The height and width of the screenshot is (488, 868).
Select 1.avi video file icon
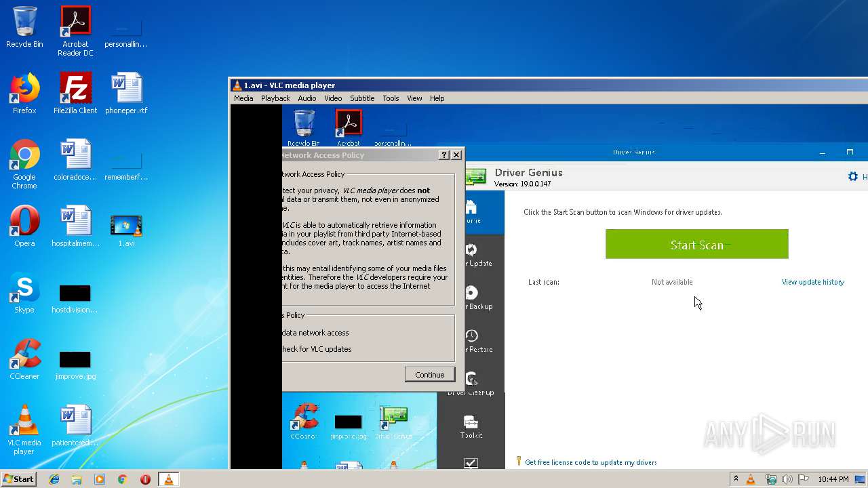coord(126,230)
